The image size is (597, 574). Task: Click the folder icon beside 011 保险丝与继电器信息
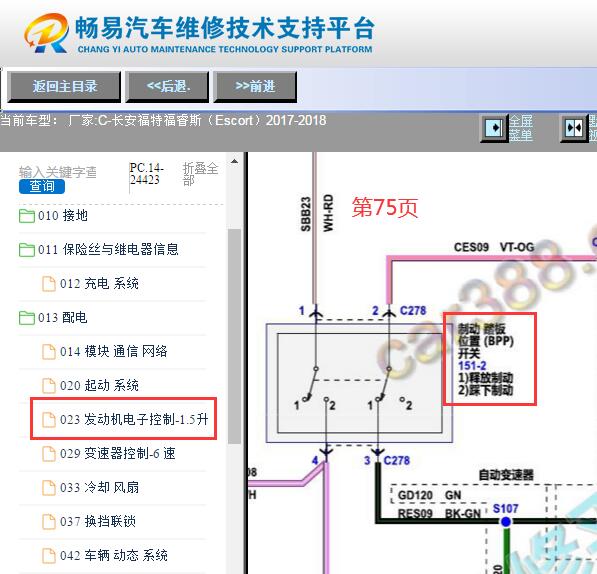tap(27, 250)
